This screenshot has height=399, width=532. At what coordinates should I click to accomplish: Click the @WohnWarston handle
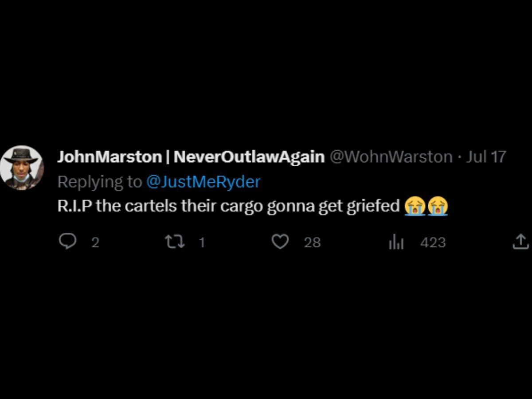391,156
